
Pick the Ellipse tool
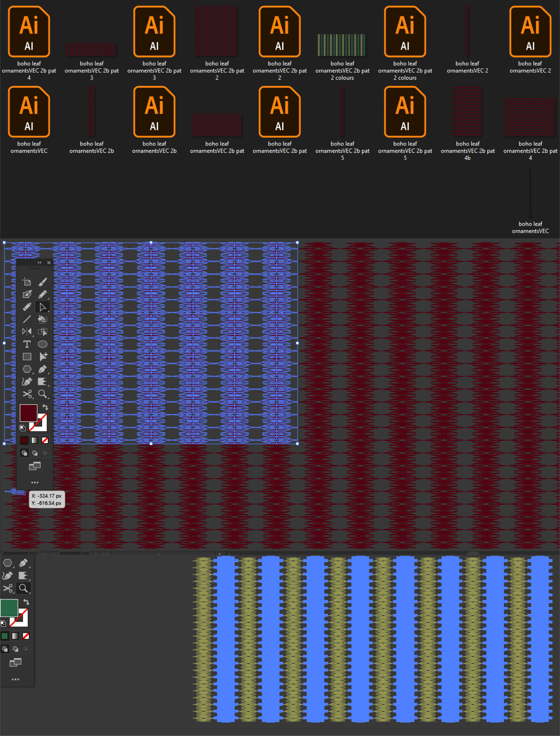(x=43, y=344)
